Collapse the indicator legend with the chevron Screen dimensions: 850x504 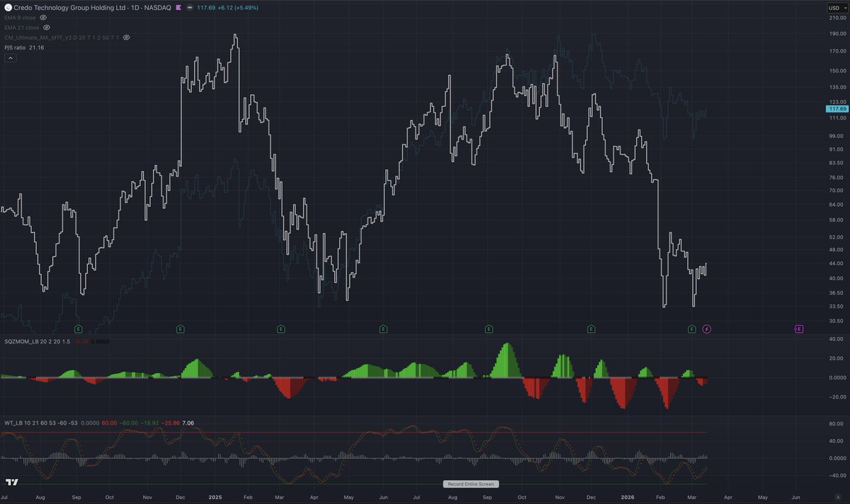(x=11, y=58)
